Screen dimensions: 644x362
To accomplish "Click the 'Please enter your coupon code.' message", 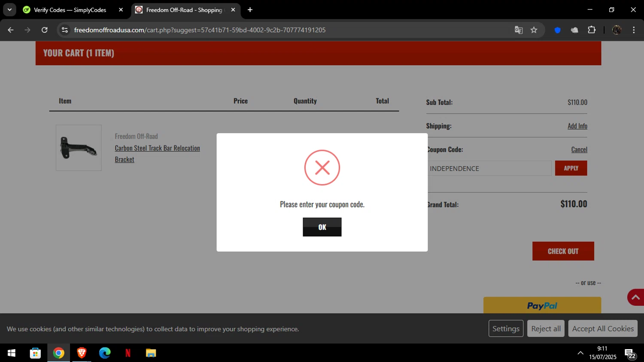I will (x=322, y=204).
